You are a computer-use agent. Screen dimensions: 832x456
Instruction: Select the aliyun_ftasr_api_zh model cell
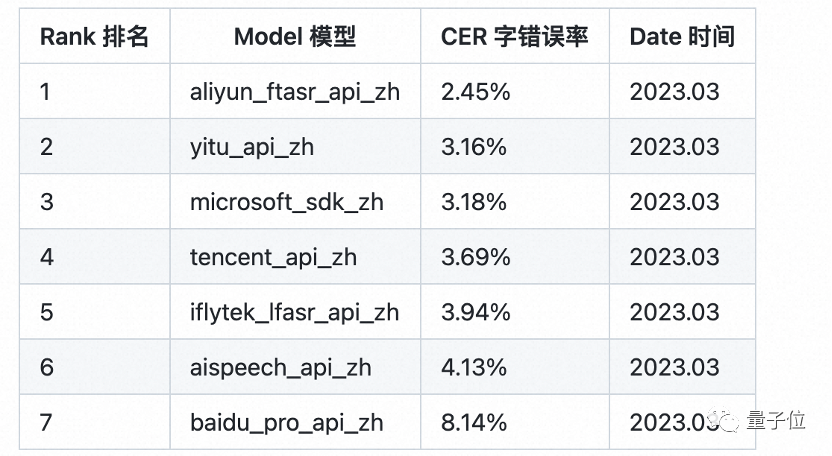coord(295,92)
